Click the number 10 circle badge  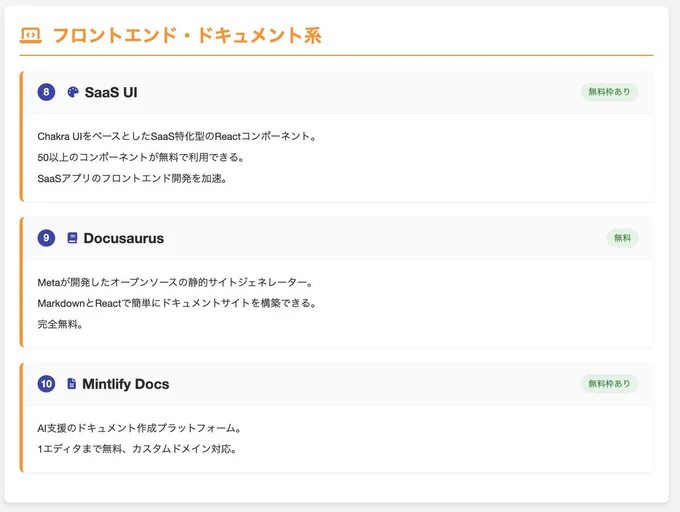(46, 384)
